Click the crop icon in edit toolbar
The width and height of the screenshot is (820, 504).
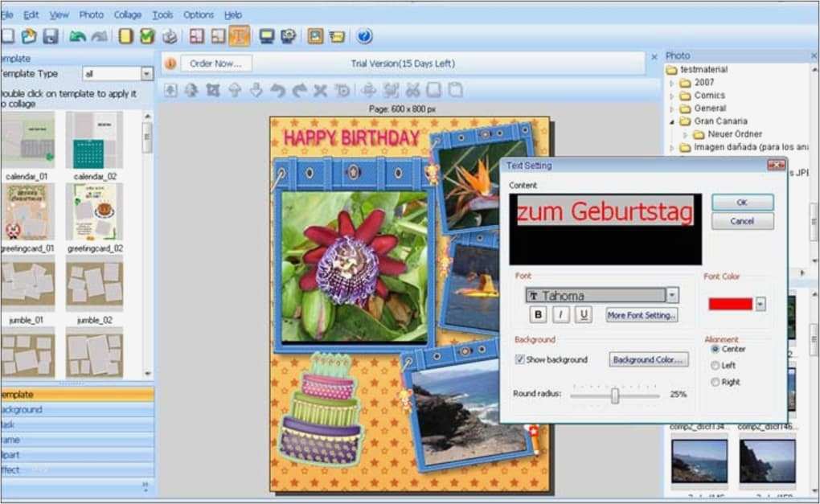(213, 90)
